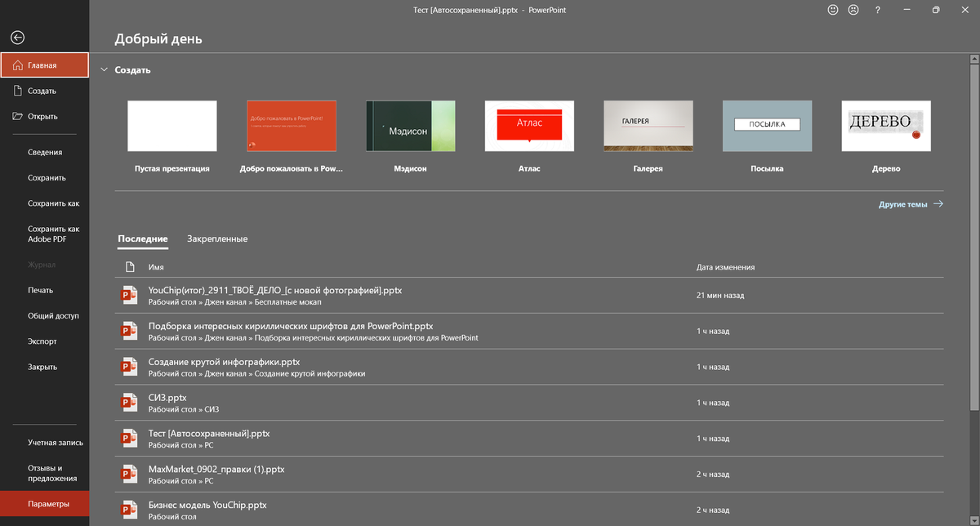Choose the Мэдисон theme thumbnail
This screenshot has height=526, width=980.
click(x=411, y=126)
